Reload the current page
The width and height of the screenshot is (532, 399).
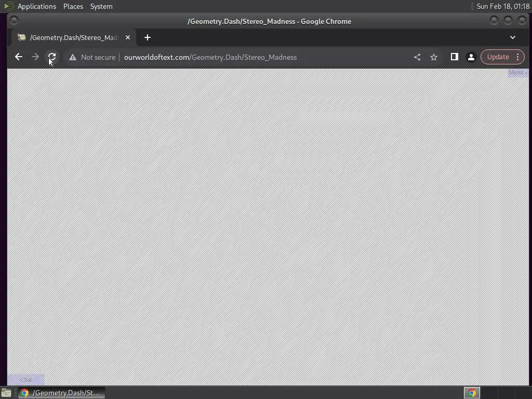tap(51, 57)
